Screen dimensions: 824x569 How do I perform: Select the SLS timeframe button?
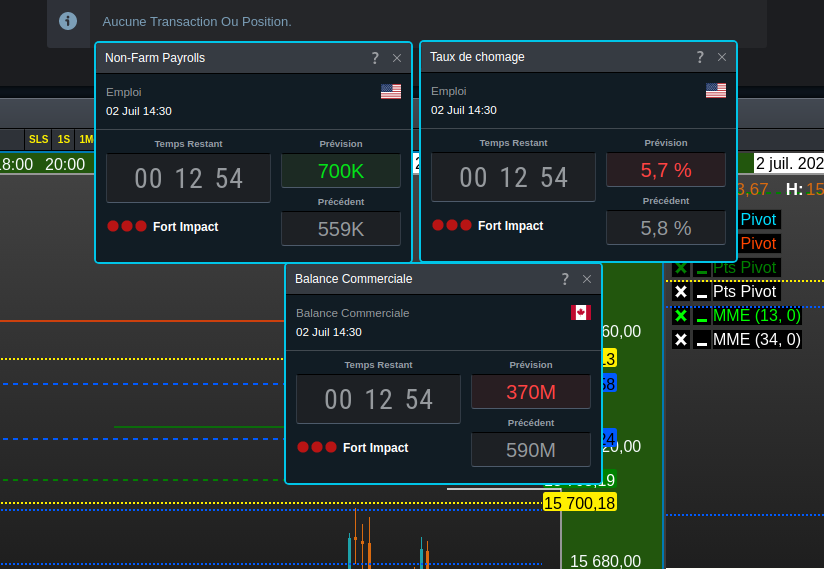(38, 139)
